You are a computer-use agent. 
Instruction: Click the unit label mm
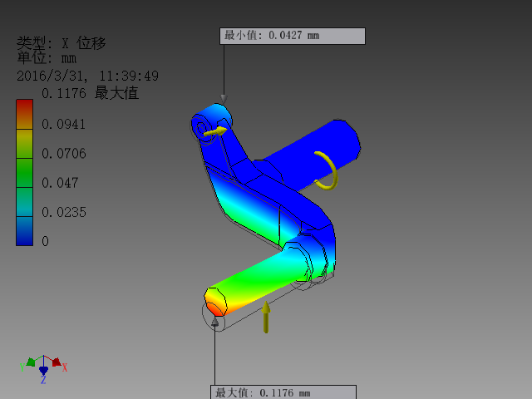click(x=69, y=58)
